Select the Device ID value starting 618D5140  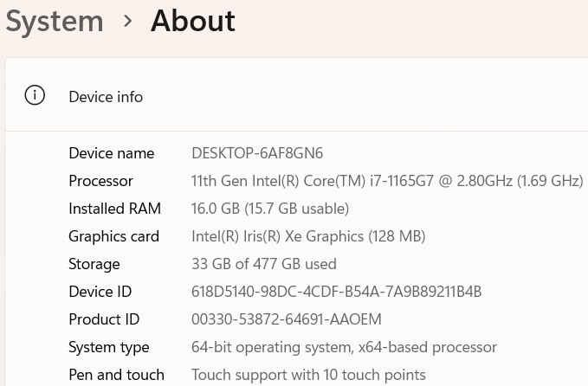tap(336, 292)
